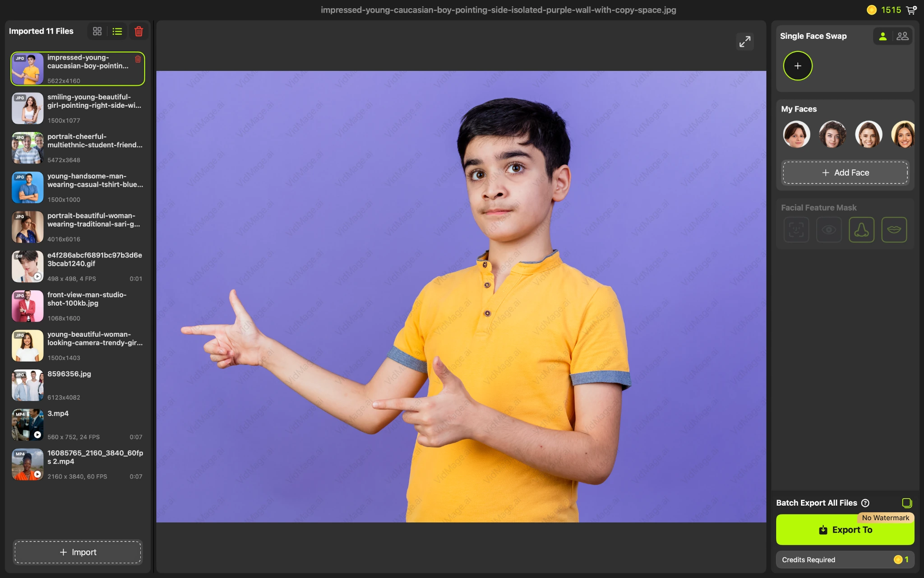Select the 8596356.jpg file
This screenshot has height=578, width=924.
click(78, 385)
